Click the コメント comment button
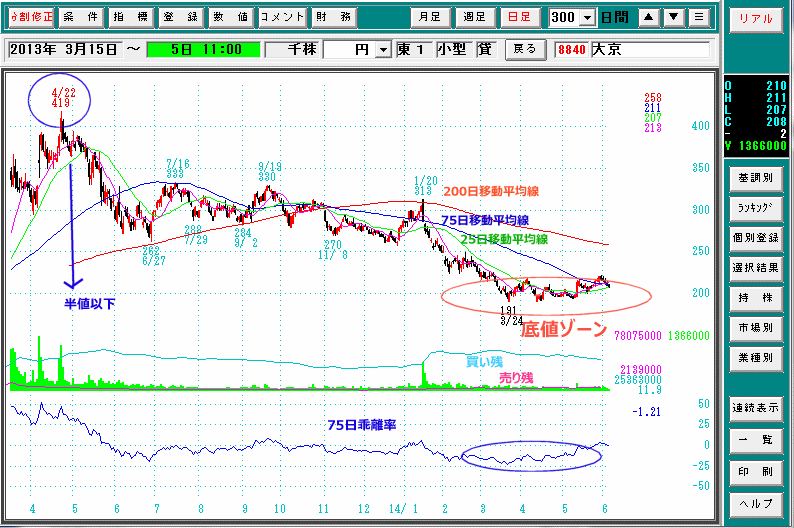Screen dimensions: 794x528 tap(282, 17)
